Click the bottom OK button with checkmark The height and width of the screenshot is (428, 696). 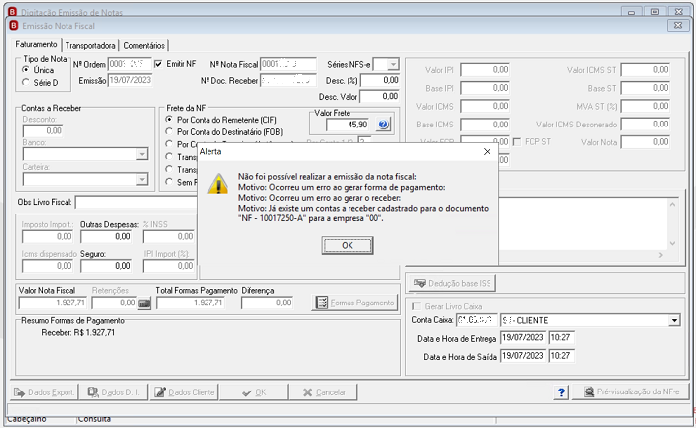pyautogui.click(x=254, y=392)
